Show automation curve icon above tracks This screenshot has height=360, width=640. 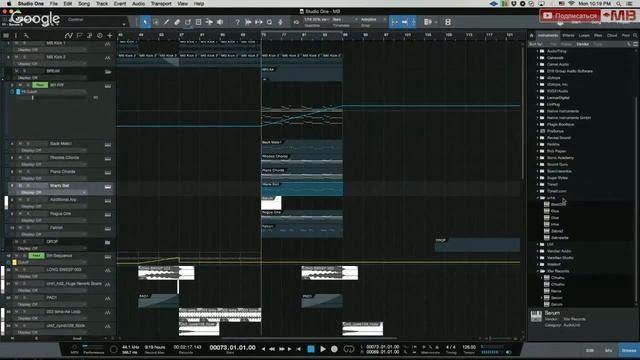[69, 36]
